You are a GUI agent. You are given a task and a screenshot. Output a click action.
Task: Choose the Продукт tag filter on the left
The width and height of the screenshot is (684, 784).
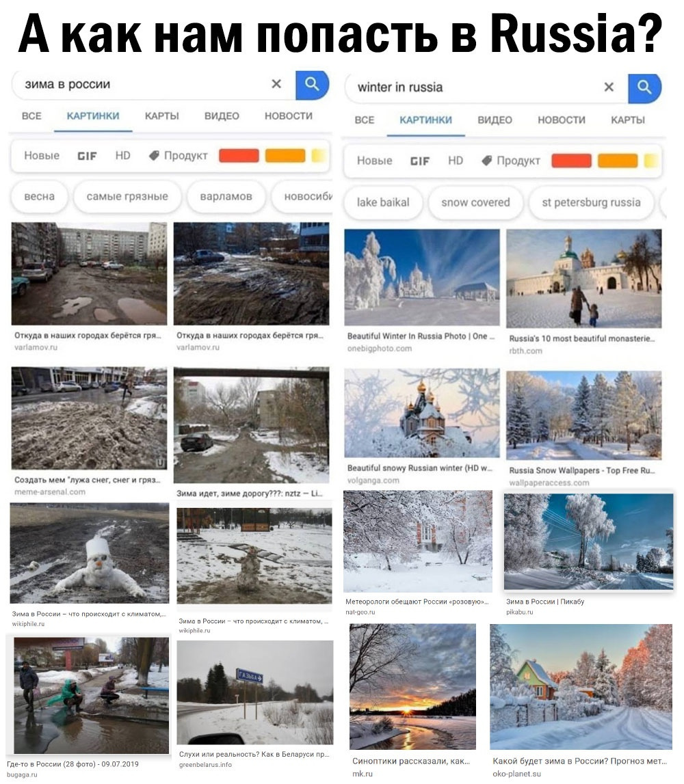pyautogui.click(x=179, y=155)
